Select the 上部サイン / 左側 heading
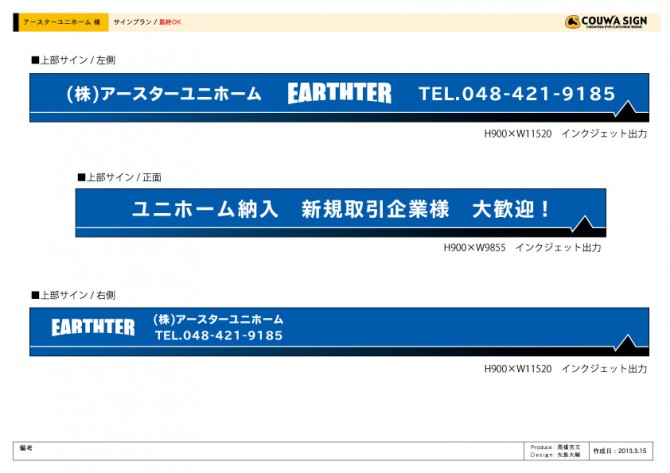The height and width of the screenshot is (473, 670). (x=73, y=60)
